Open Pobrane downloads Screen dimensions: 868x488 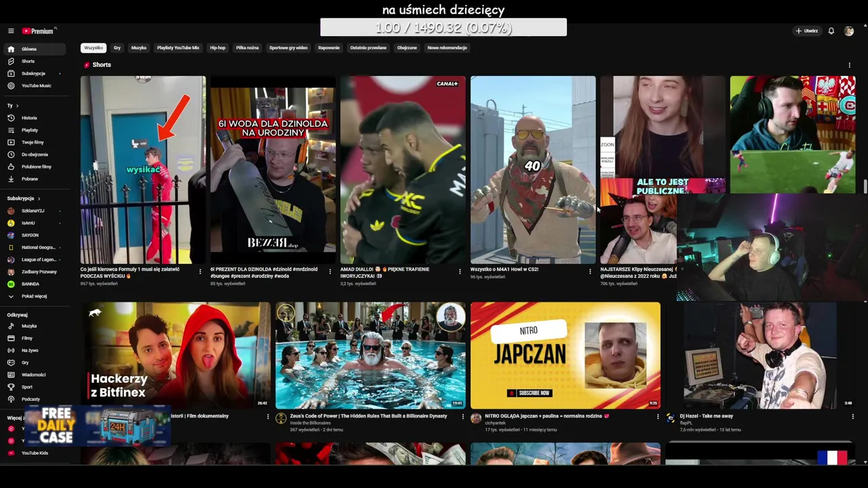[33, 179]
